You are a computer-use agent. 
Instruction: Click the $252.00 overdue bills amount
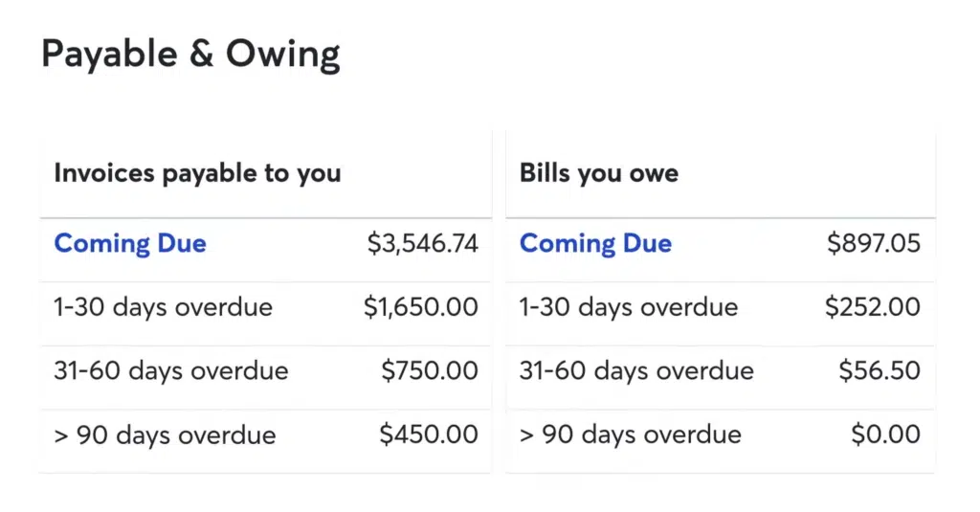pos(873,308)
